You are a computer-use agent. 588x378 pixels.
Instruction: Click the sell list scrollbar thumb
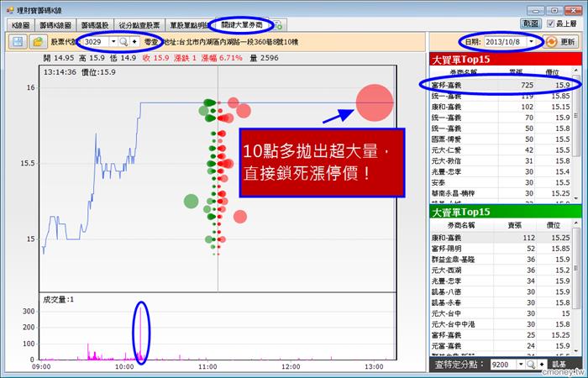[576, 269]
